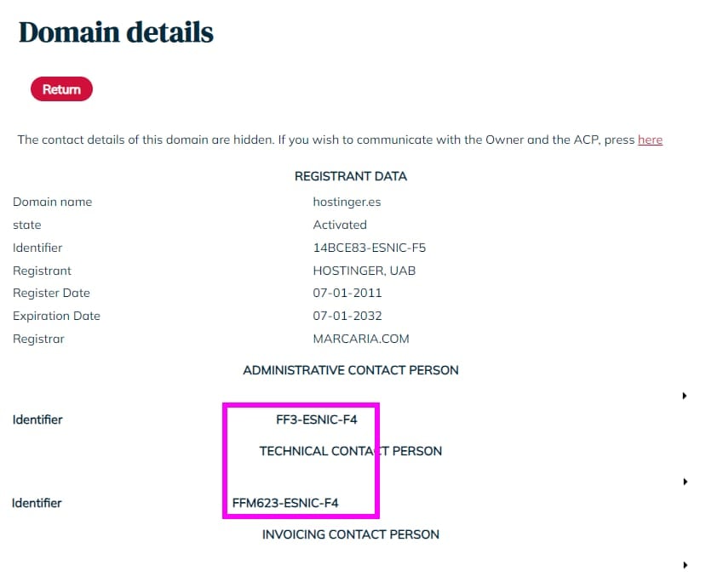Select the REGISTRANT DATA section header
Image resolution: width=706 pixels, height=588 pixels.
pyautogui.click(x=350, y=176)
